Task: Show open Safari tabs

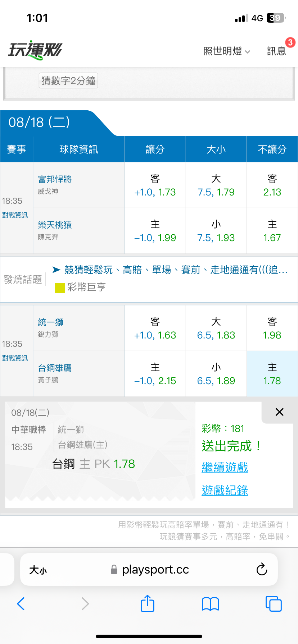Action: tap(274, 604)
